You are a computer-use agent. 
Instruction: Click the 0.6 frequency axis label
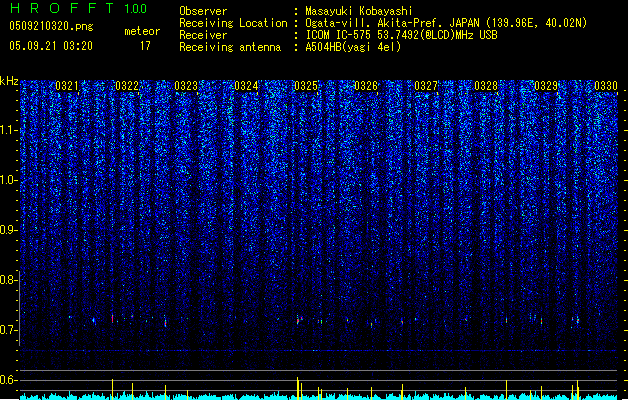coord(9,380)
